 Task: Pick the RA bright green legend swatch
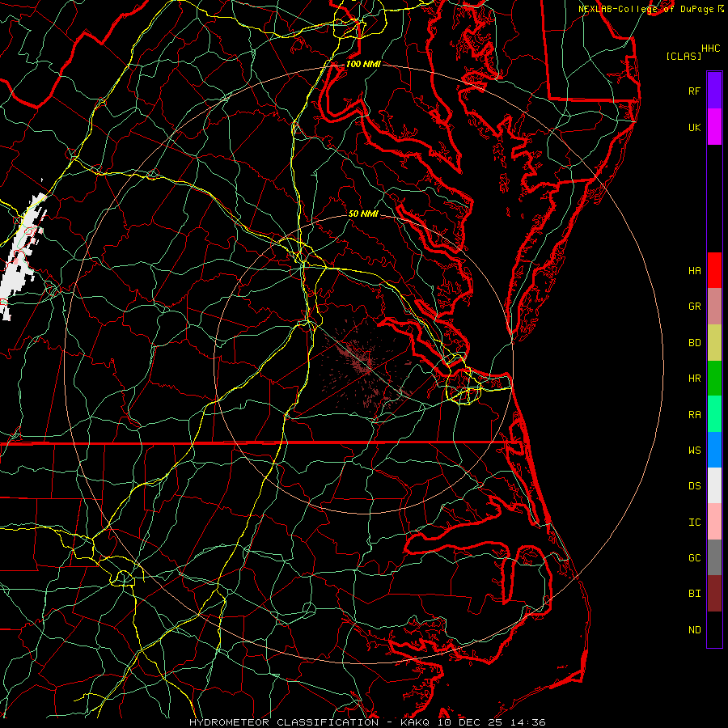click(x=714, y=414)
